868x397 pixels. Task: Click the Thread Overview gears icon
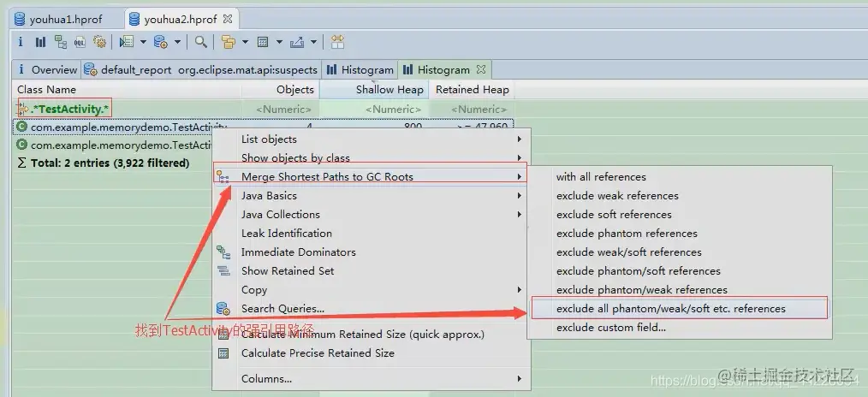(x=99, y=41)
